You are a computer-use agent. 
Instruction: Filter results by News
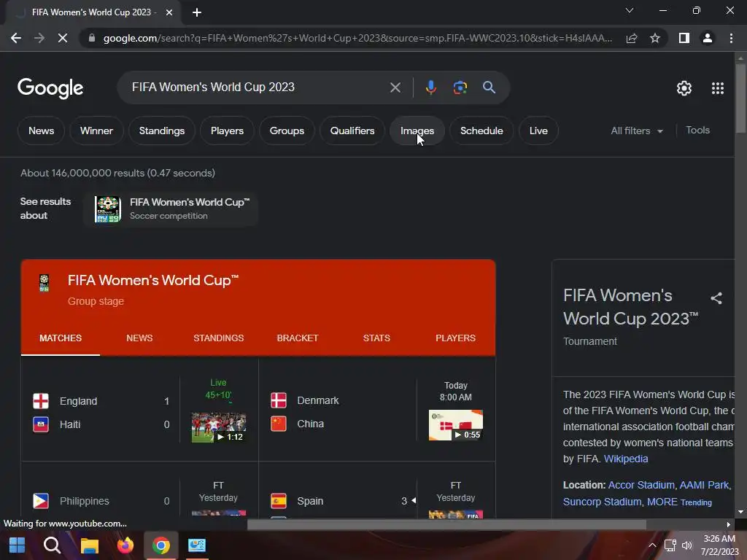[41, 131]
